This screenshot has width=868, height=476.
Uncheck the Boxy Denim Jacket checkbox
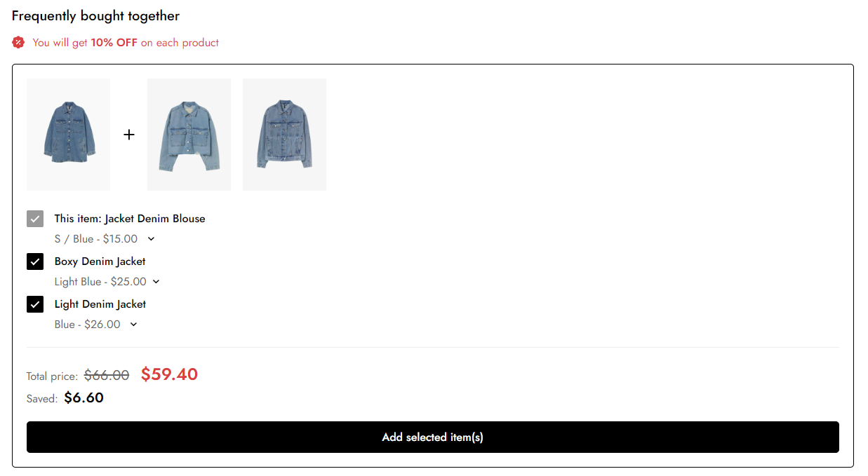(x=35, y=261)
